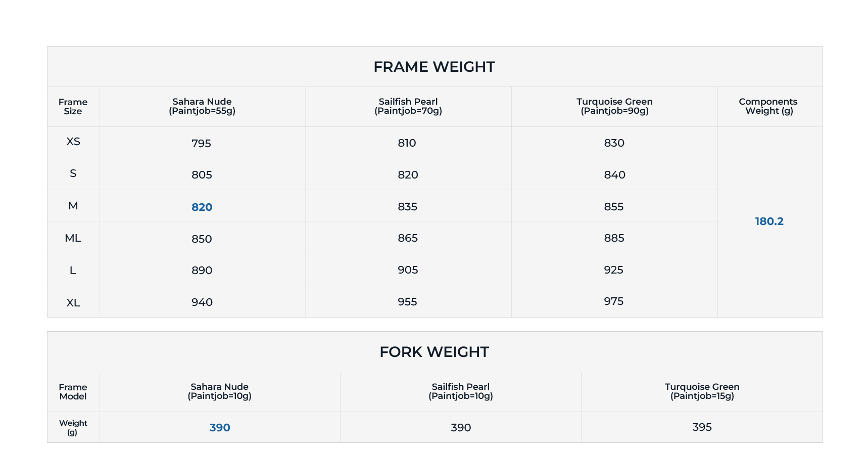The width and height of the screenshot is (868, 450).
Task: Select the FORK WEIGHT table heading
Action: [434, 352]
